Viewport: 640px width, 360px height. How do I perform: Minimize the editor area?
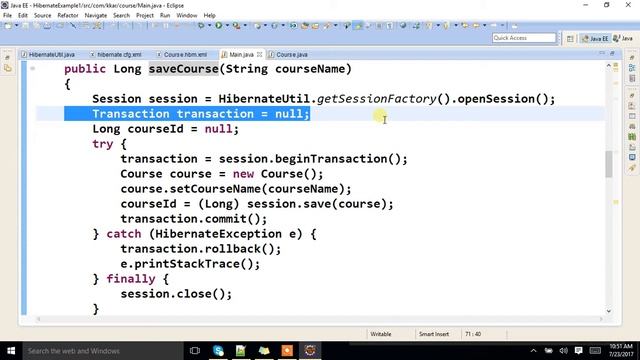[602, 53]
